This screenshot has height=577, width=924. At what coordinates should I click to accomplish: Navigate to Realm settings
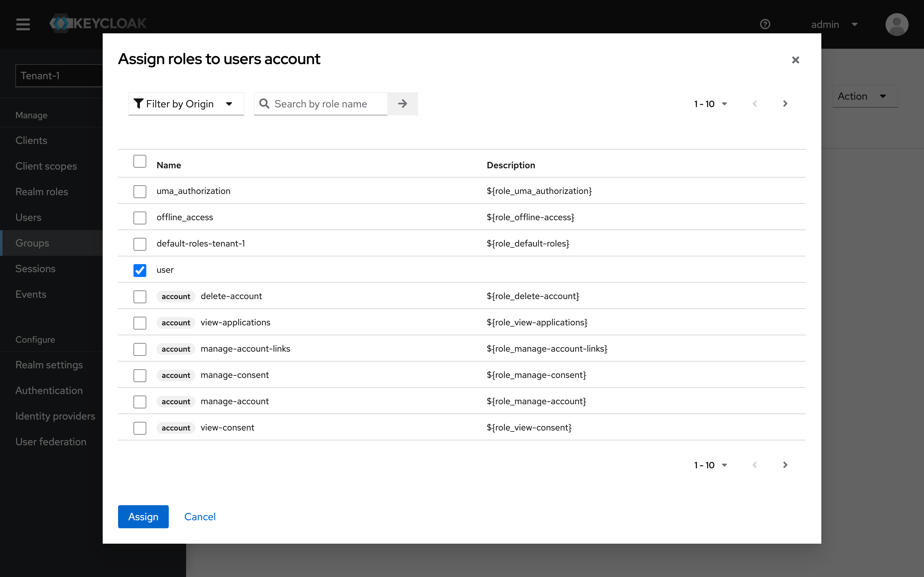pos(49,364)
